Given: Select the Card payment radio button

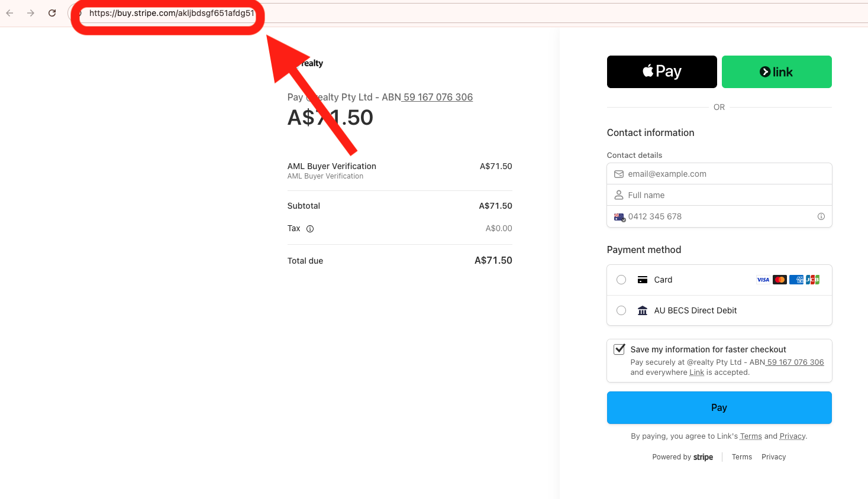Looking at the screenshot, I should 621,280.
